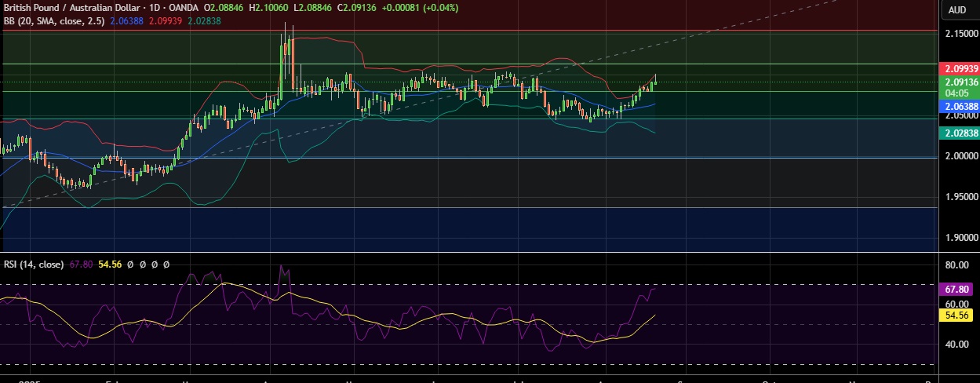Click the 2.15000 tick on price scale

(960, 35)
